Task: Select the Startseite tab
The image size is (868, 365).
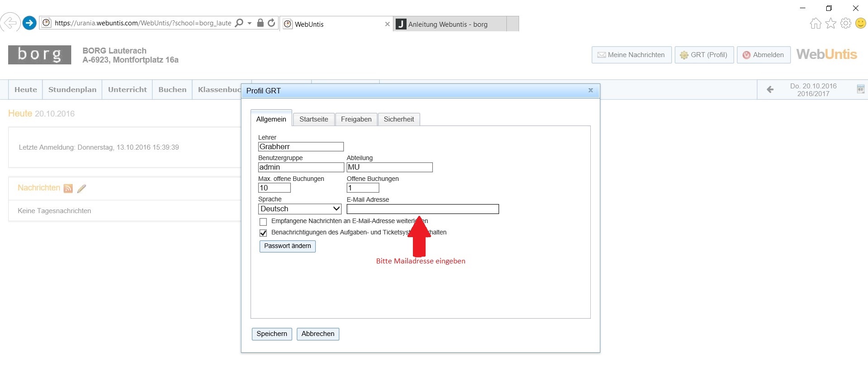Action: (x=314, y=119)
